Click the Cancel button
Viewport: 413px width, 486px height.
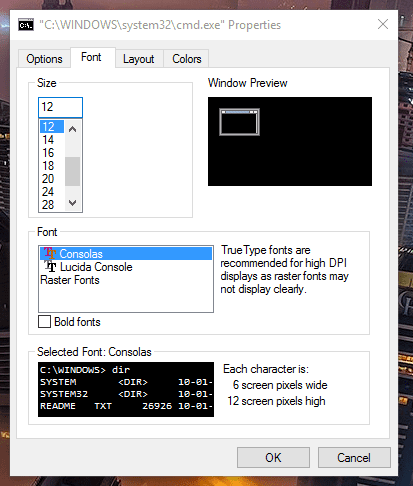354,458
